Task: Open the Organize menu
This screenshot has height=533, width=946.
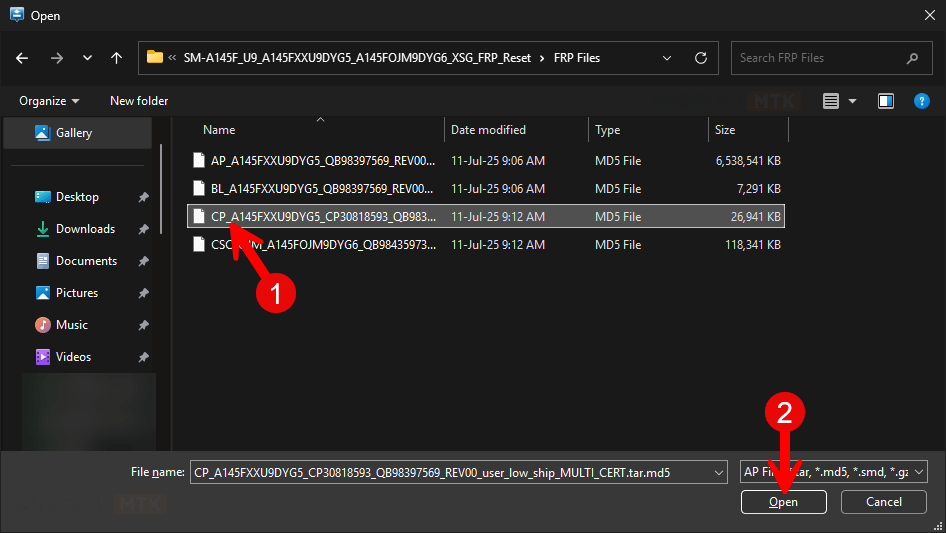Action: 48,101
